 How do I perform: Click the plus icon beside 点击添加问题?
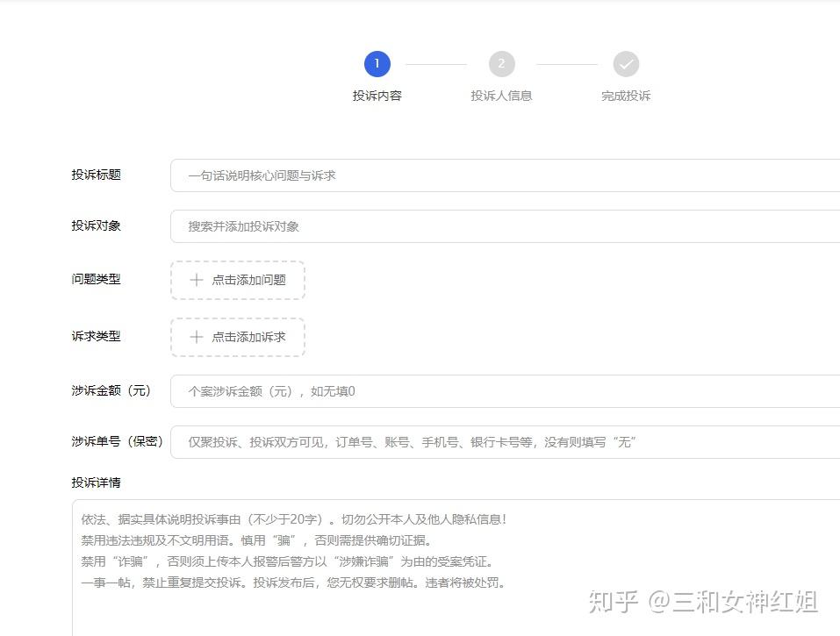click(196, 280)
